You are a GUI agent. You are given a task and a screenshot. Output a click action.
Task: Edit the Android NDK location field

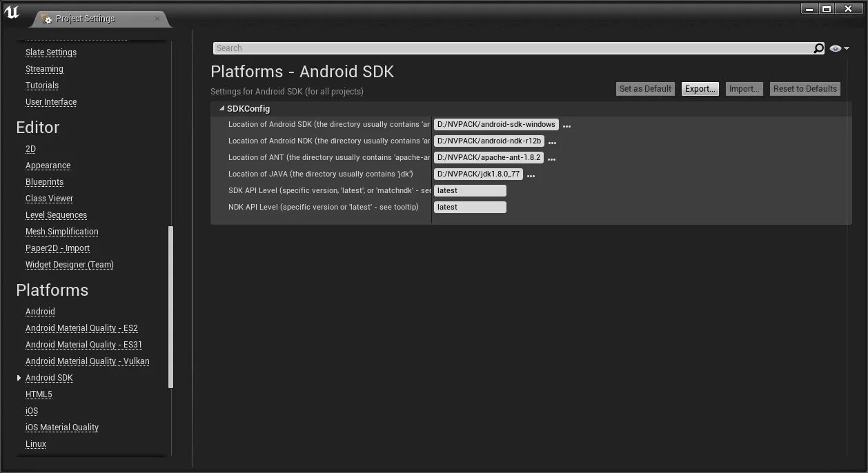[x=489, y=141]
